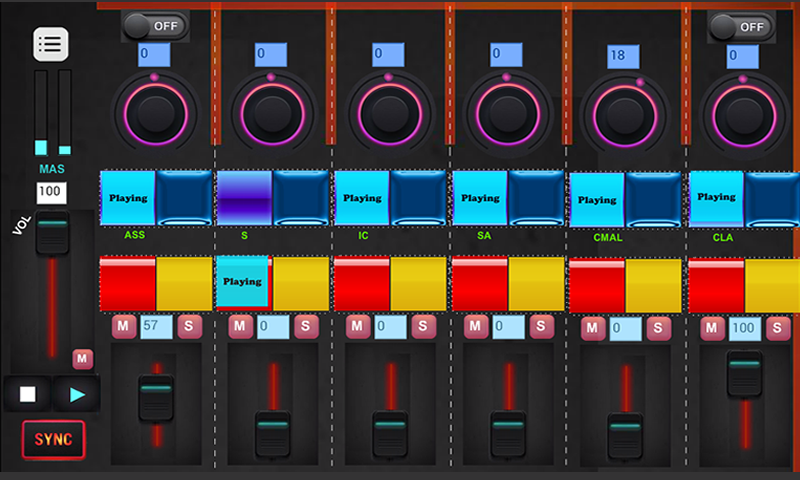This screenshot has height=480, width=800.
Task: Tap the red pad in CLA channel
Action: 716,286
